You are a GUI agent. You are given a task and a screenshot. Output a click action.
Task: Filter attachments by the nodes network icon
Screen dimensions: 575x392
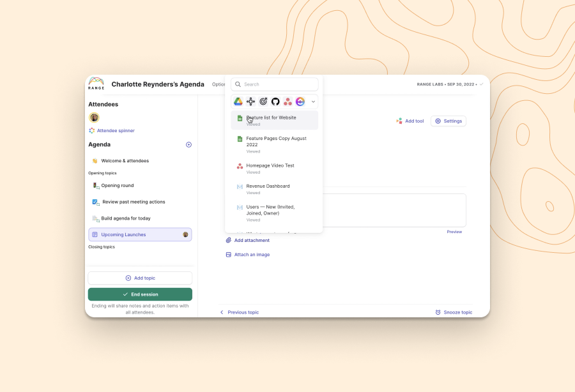[x=251, y=102]
